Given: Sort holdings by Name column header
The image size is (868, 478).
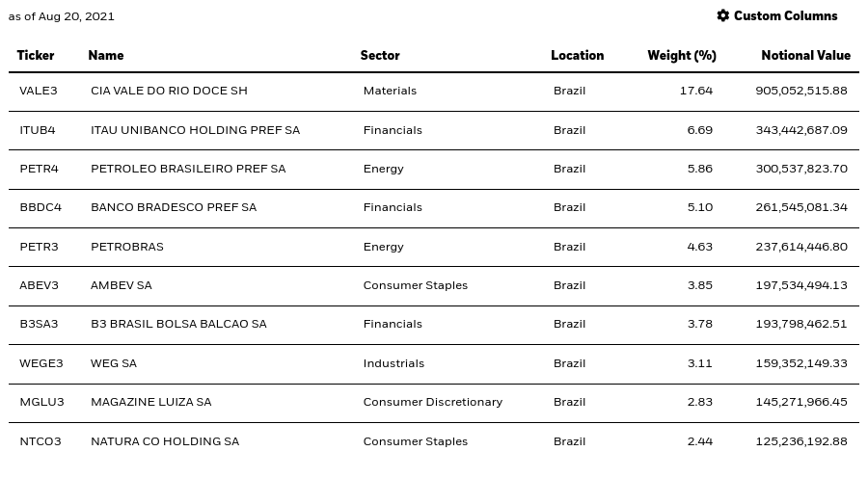Looking at the screenshot, I should (x=106, y=55).
